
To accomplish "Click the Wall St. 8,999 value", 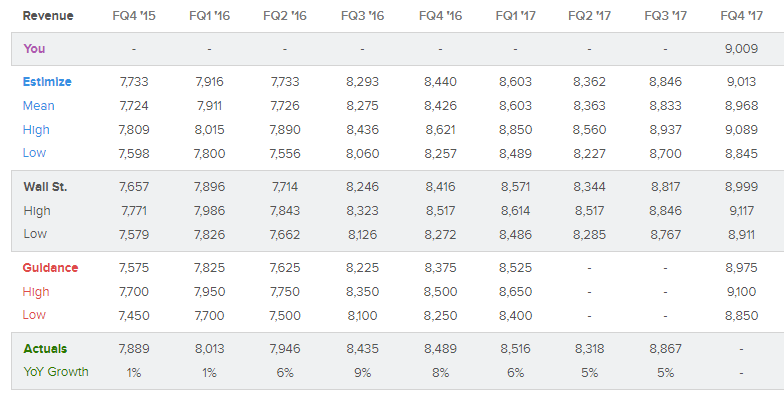I will (742, 187).
